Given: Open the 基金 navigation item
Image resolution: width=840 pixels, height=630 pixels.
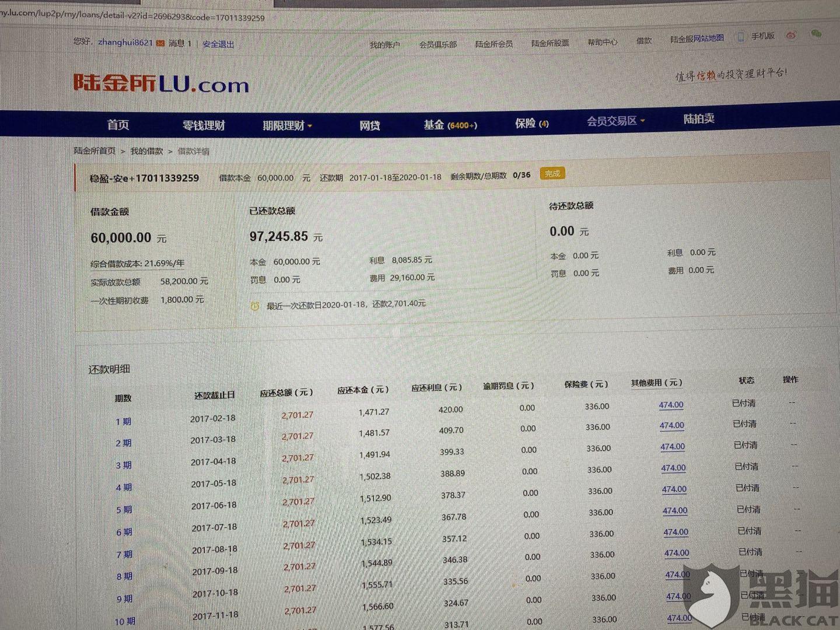Looking at the screenshot, I should point(450,125).
